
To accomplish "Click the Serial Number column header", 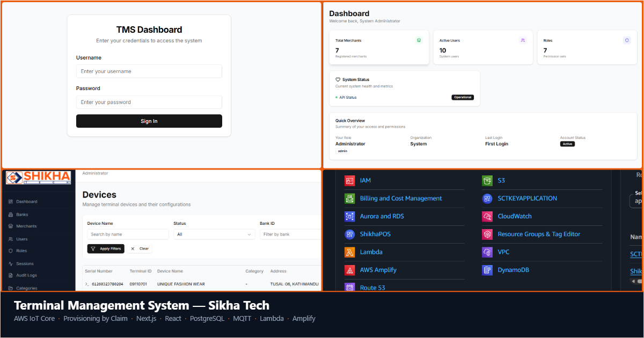I will [99, 271].
